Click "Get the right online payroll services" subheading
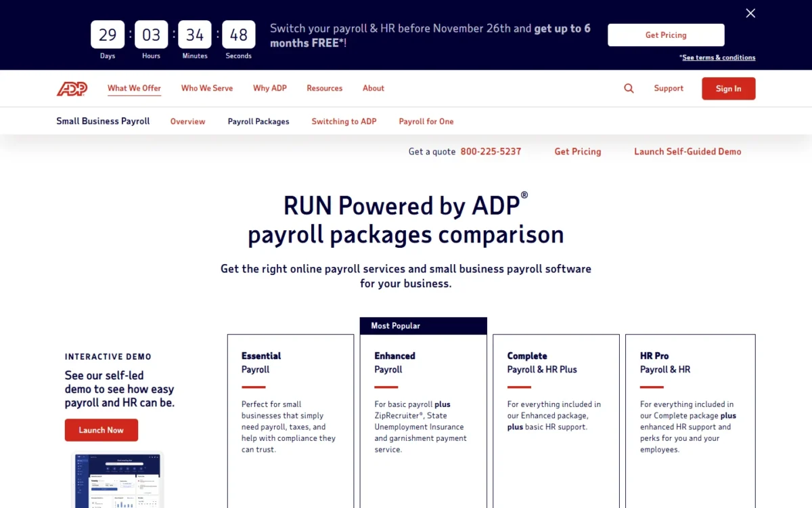 point(406,276)
